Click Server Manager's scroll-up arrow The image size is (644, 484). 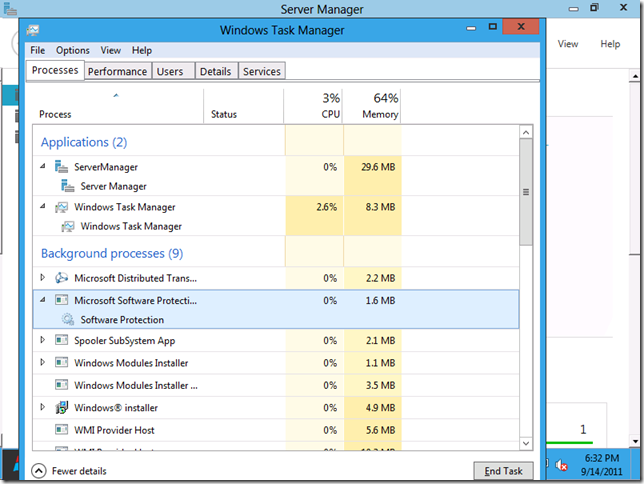click(635, 76)
